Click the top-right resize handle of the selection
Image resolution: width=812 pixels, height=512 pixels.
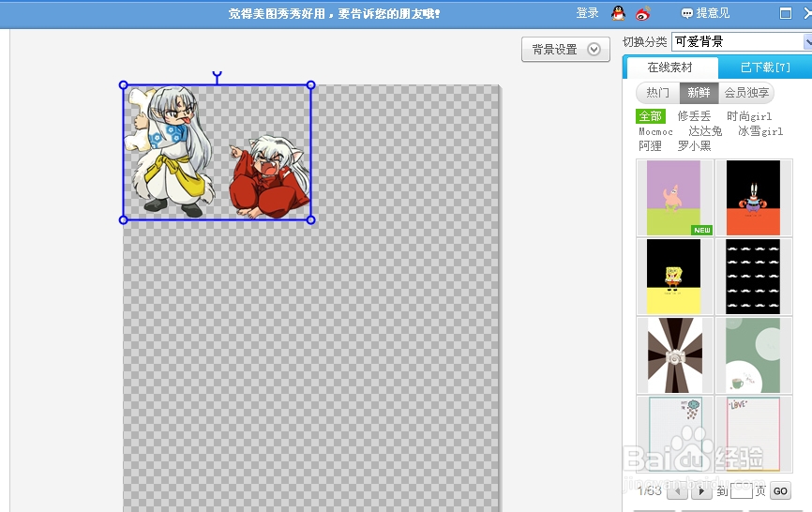coord(310,85)
